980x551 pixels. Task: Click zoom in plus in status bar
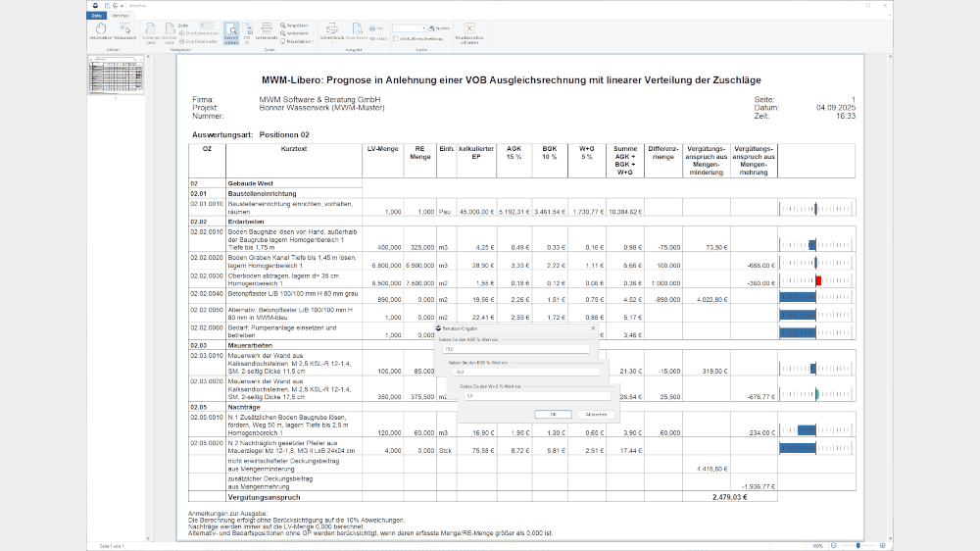pos(883,546)
